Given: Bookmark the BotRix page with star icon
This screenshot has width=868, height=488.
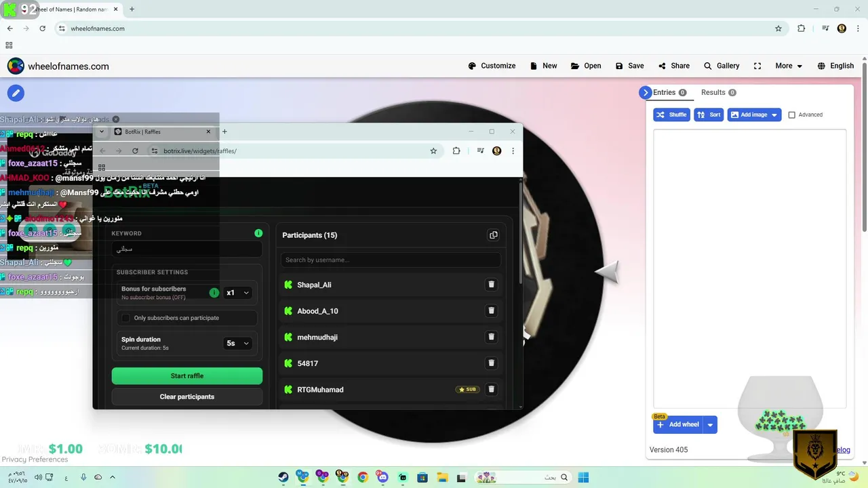Looking at the screenshot, I should (433, 151).
